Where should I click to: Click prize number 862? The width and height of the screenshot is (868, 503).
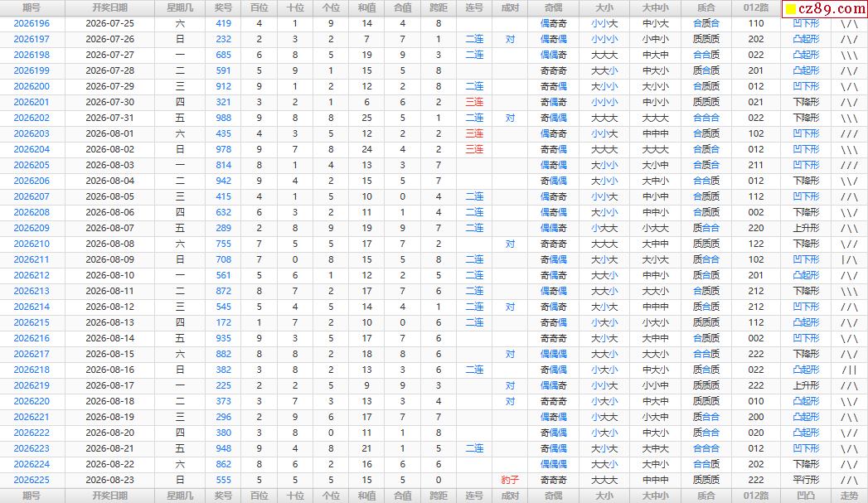coord(224,464)
